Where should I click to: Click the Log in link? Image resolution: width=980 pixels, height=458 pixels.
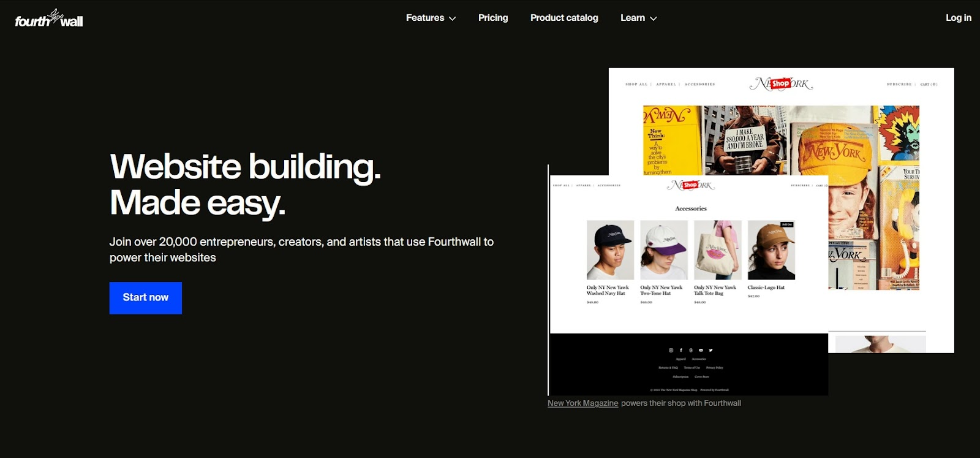coord(959,18)
